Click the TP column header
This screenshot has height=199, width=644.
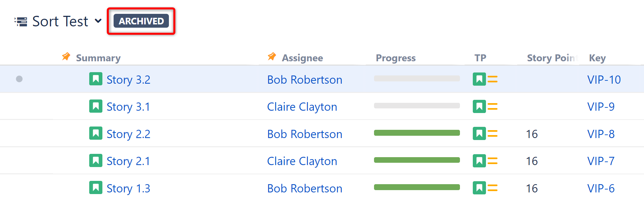tap(480, 58)
